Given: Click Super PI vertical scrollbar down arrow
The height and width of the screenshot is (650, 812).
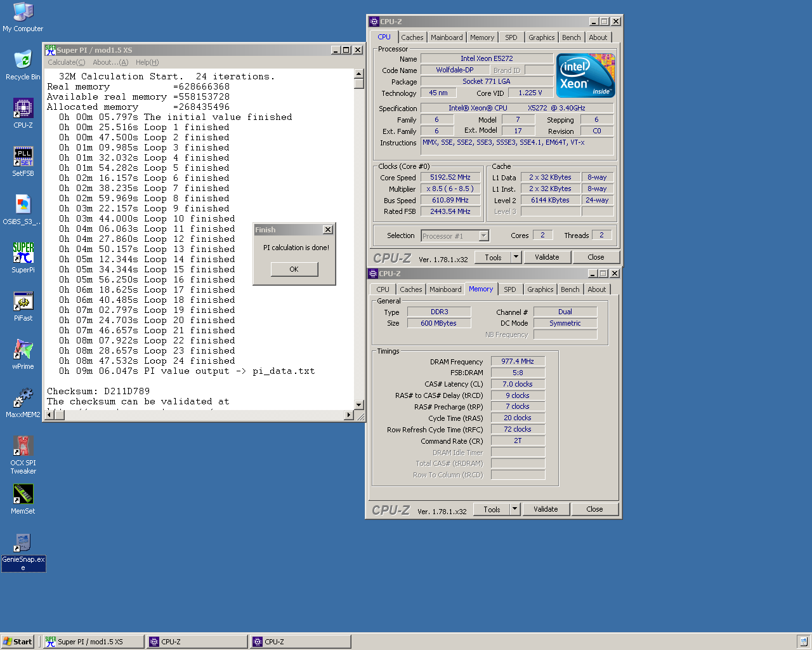Looking at the screenshot, I should pyautogui.click(x=358, y=404).
